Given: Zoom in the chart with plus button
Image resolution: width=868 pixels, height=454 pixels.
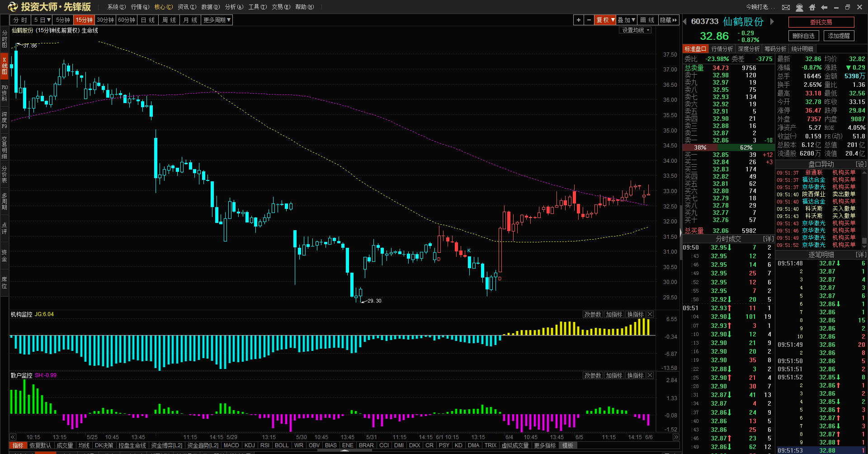Looking at the screenshot, I should (579, 20).
